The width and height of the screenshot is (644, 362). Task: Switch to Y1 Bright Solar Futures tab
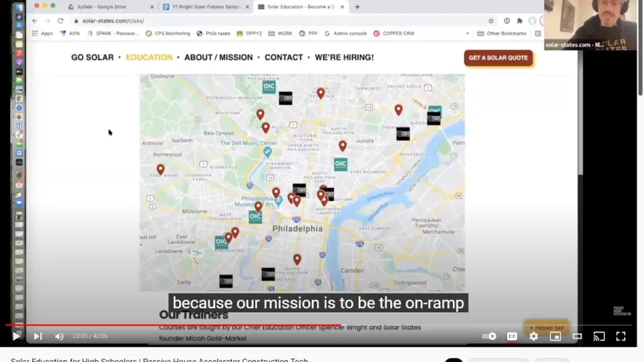[201, 7]
